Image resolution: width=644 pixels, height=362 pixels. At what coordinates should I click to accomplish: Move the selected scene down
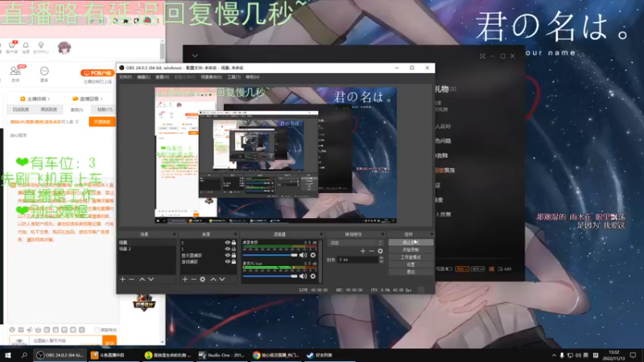coord(151,279)
